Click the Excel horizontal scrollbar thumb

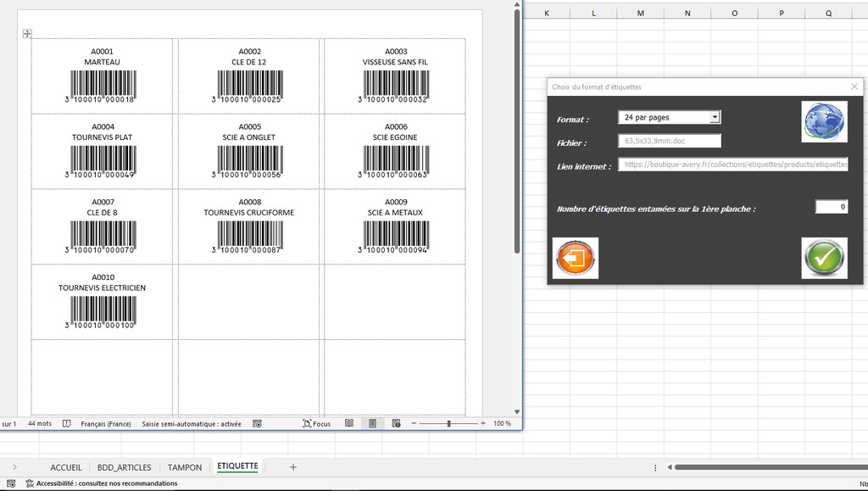click(771, 468)
